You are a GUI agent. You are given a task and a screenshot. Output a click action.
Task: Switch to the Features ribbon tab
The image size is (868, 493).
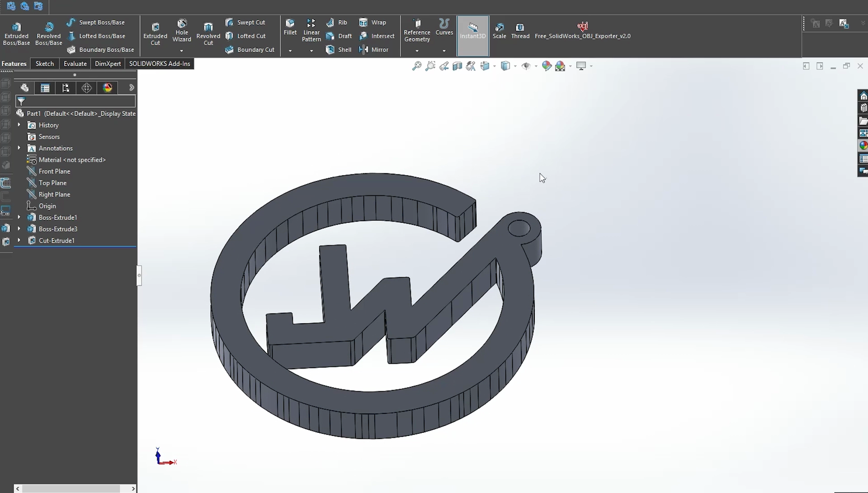[x=14, y=64]
